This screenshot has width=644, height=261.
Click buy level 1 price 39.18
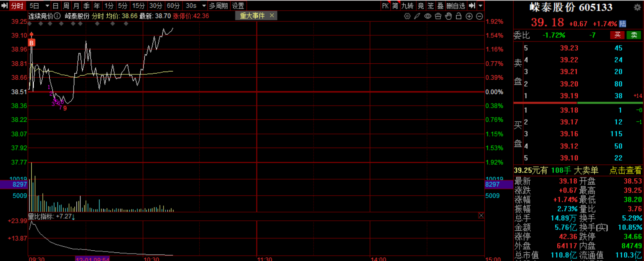pyautogui.click(x=569, y=110)
